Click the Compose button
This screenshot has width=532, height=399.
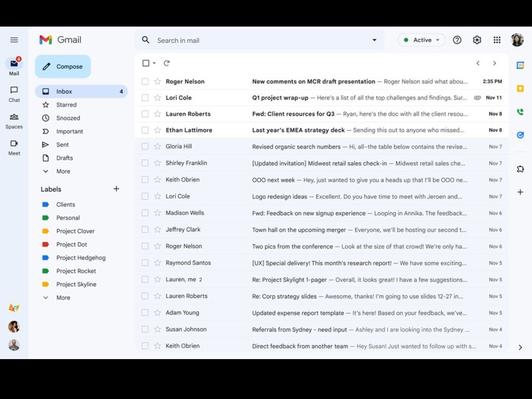coord(63,66)
